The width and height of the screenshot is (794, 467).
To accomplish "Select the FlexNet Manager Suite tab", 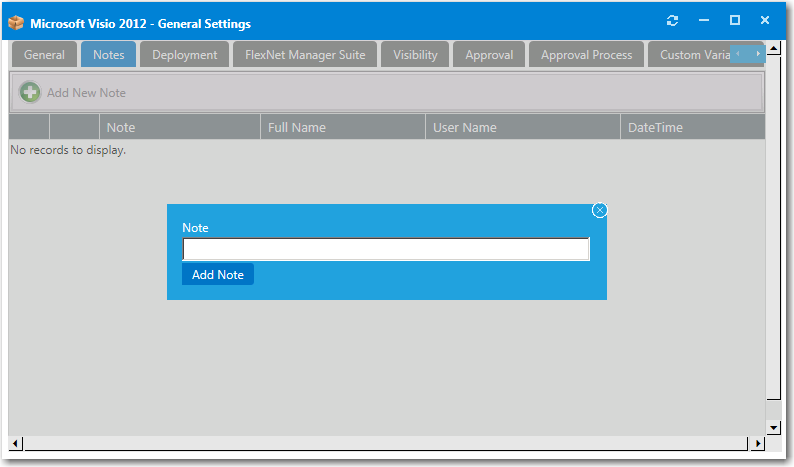I will click(x=305, y=55).
